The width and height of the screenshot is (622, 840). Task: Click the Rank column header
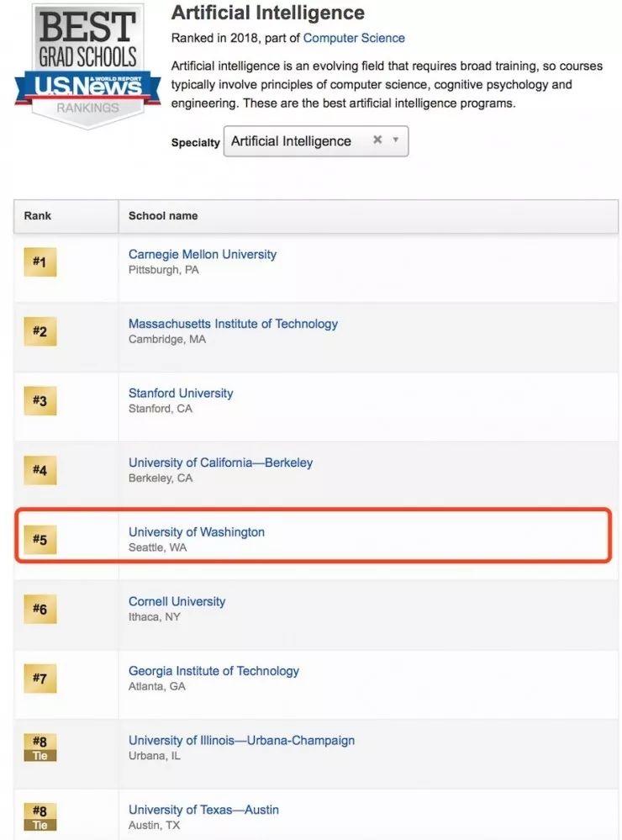click(38, 216)
